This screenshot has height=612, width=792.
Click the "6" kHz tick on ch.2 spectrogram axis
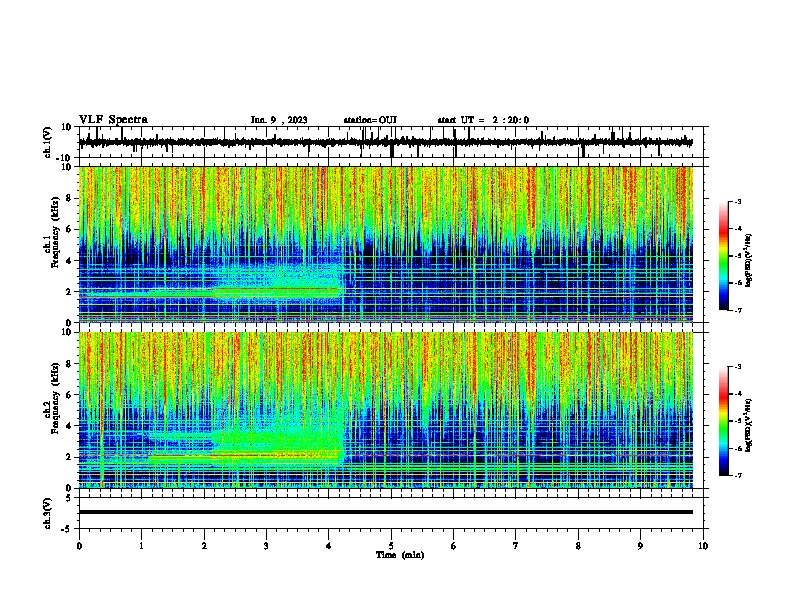[70, 395]
